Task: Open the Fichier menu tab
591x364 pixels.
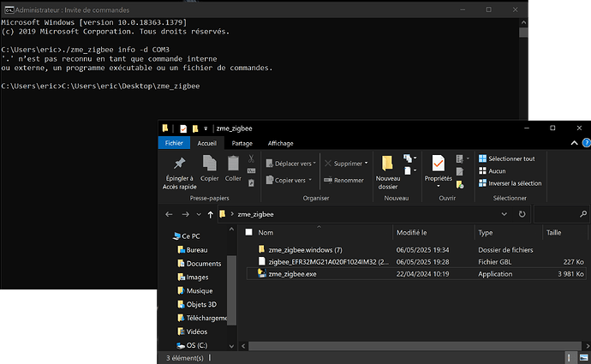Action: [x=173, y=143]
